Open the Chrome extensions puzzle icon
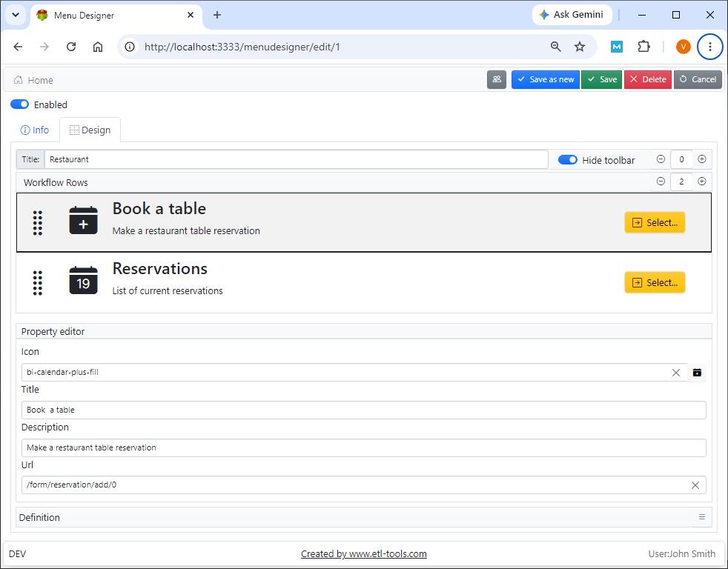This screenshot has width=728, height=569. [643, 47]
